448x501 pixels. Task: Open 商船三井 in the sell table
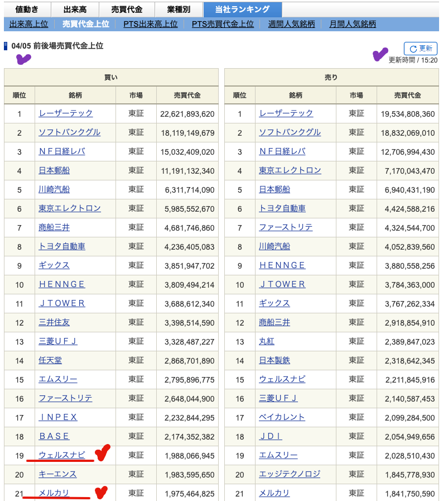274,322
